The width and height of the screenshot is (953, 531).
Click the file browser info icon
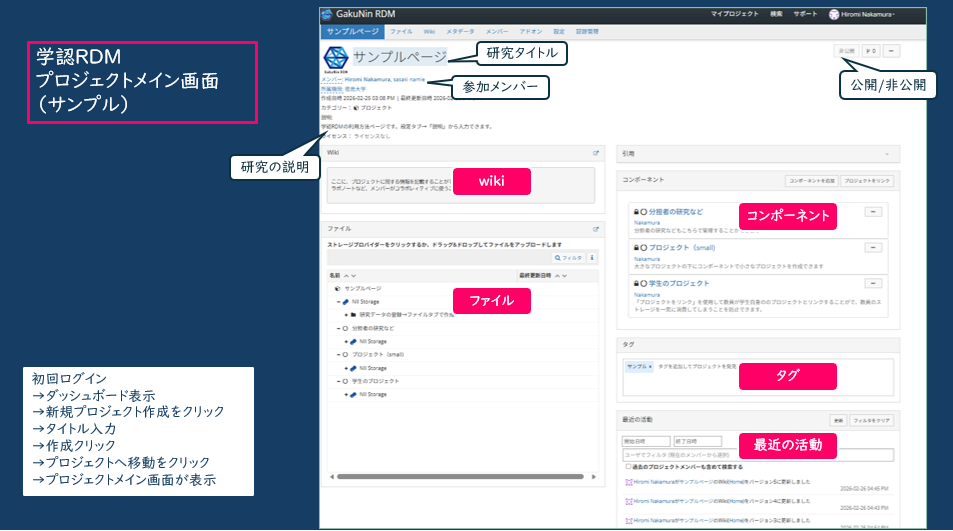[x=593, y=257]
